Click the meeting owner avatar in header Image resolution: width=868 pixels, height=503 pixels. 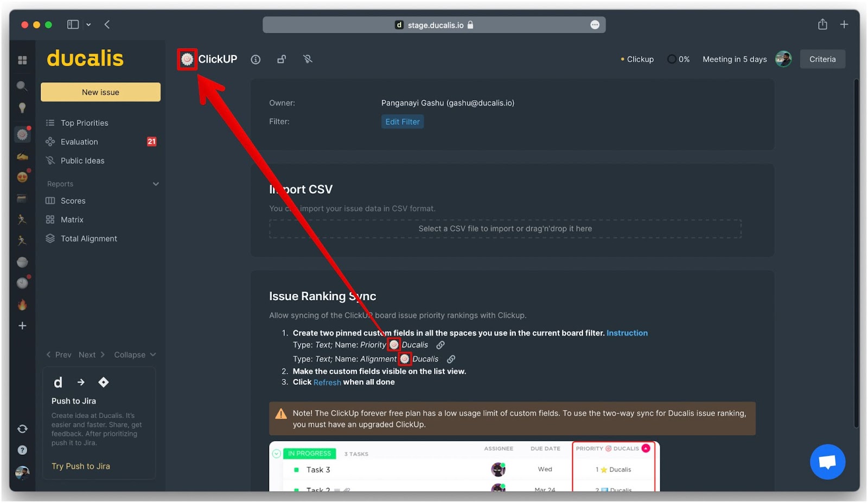point(783,59)
